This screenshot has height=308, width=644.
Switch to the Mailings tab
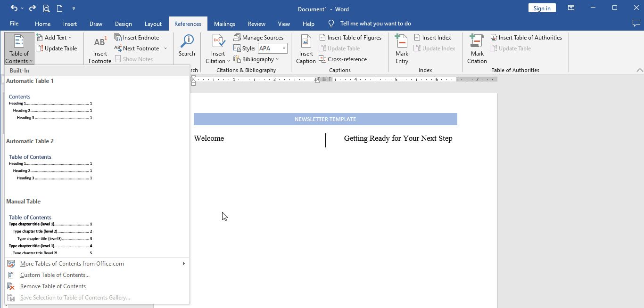(224, 24)
